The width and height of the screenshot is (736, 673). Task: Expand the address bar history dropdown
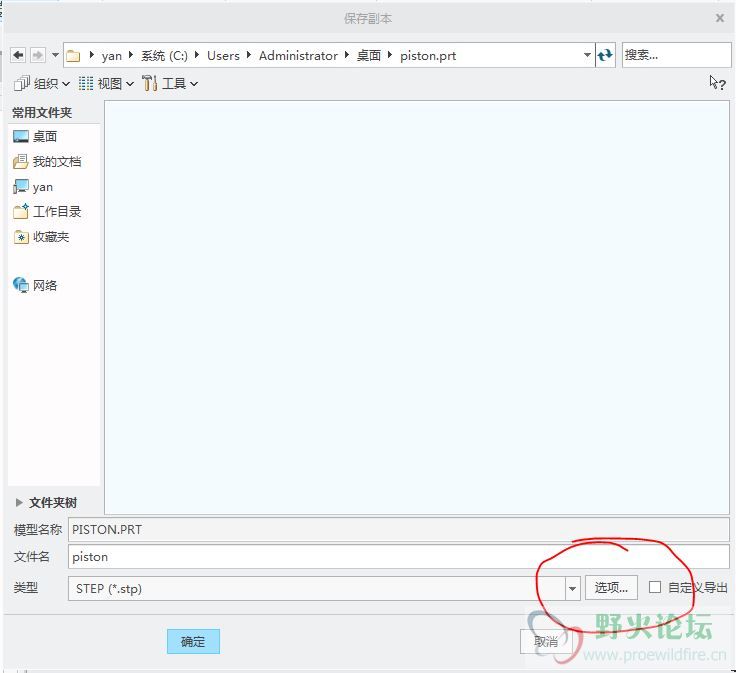(587, 55)
